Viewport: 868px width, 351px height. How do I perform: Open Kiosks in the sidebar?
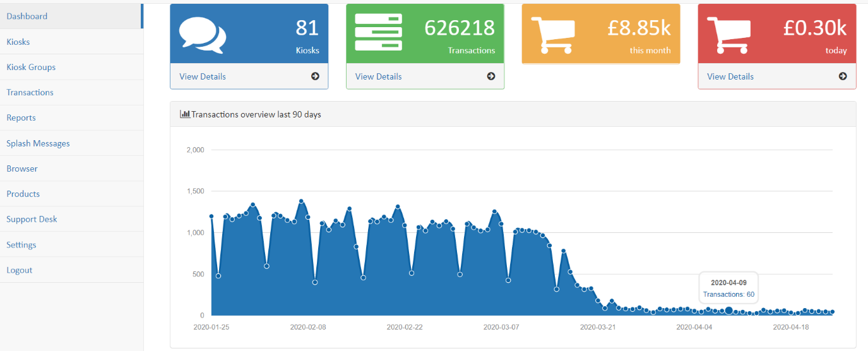[x=71, y=42]
